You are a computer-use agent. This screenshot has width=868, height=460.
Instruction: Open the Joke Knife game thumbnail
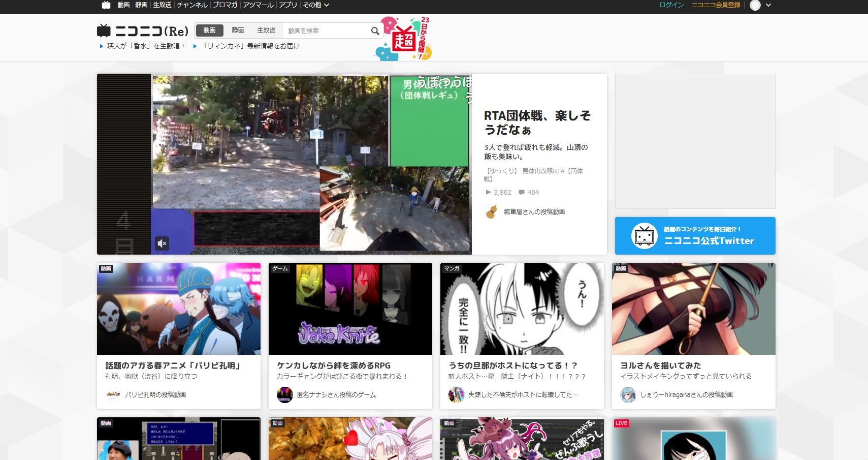[350, 309]
